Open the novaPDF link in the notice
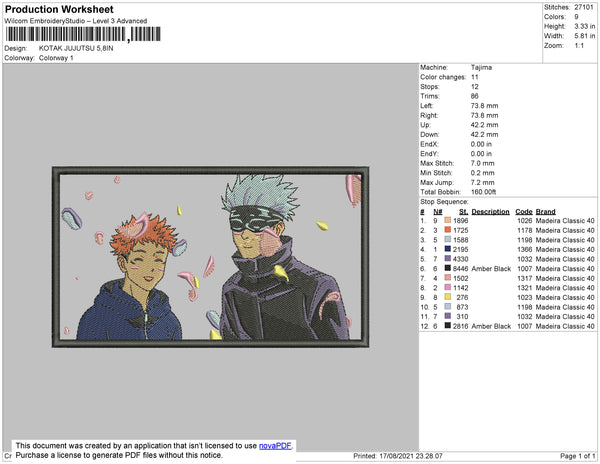 coord(275,446)
